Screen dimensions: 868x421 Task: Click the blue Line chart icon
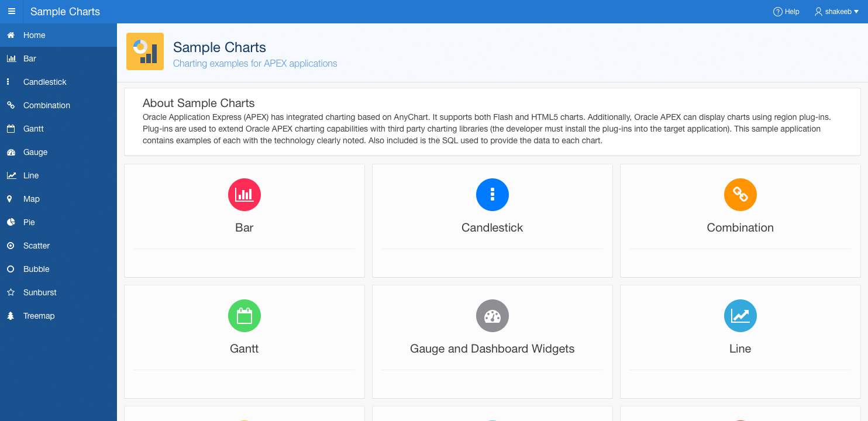[740, 316]
